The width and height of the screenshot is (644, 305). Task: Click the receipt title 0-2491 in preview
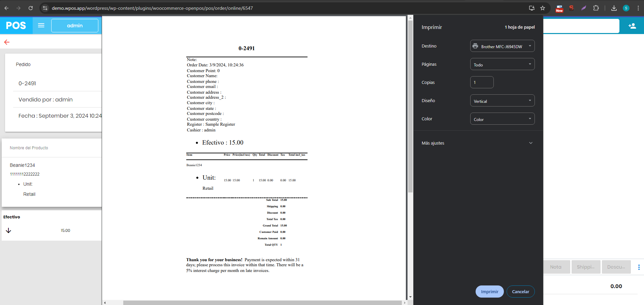(247, 48)
